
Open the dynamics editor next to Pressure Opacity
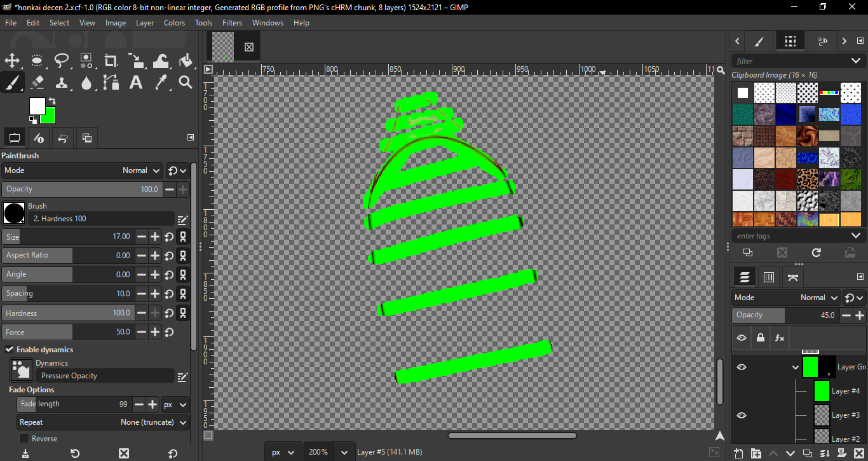pyautogui.click(x=182, y=376)
